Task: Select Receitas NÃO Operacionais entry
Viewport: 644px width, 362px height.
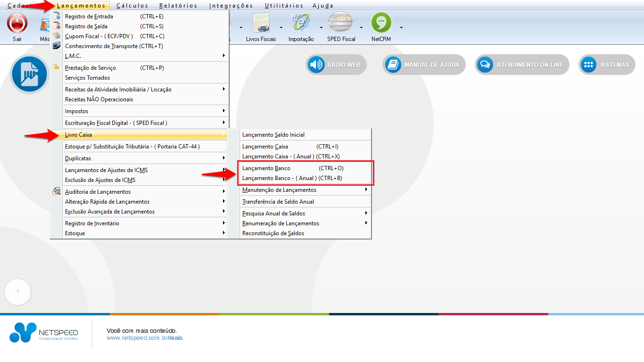Action: click(146, 99)
